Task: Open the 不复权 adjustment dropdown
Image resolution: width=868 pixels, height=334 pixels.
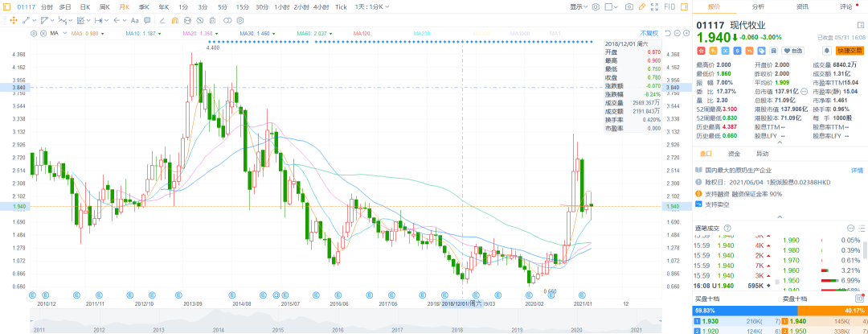Action: [x=649, y=33]
